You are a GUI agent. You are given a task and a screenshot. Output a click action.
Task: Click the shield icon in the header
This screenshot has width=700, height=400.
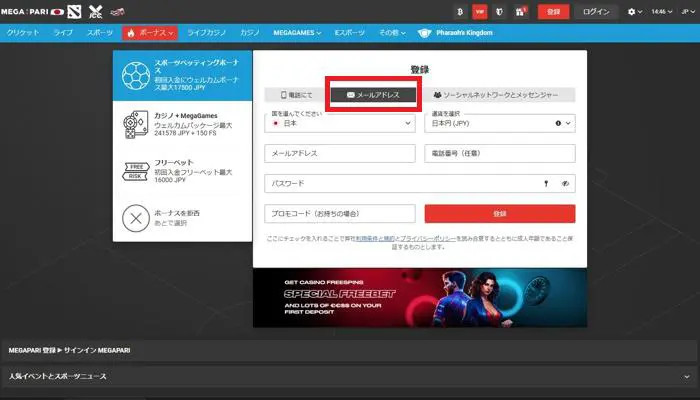(499, 12)
